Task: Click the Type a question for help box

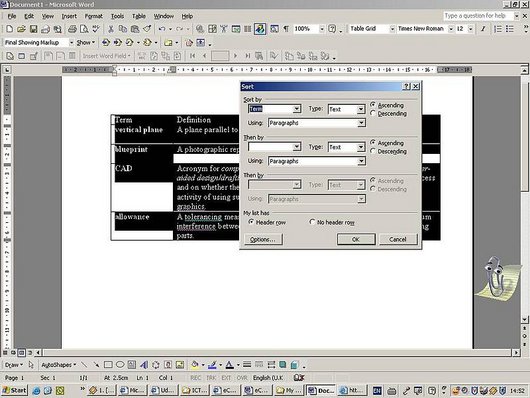Action: [x=478, y=16]
